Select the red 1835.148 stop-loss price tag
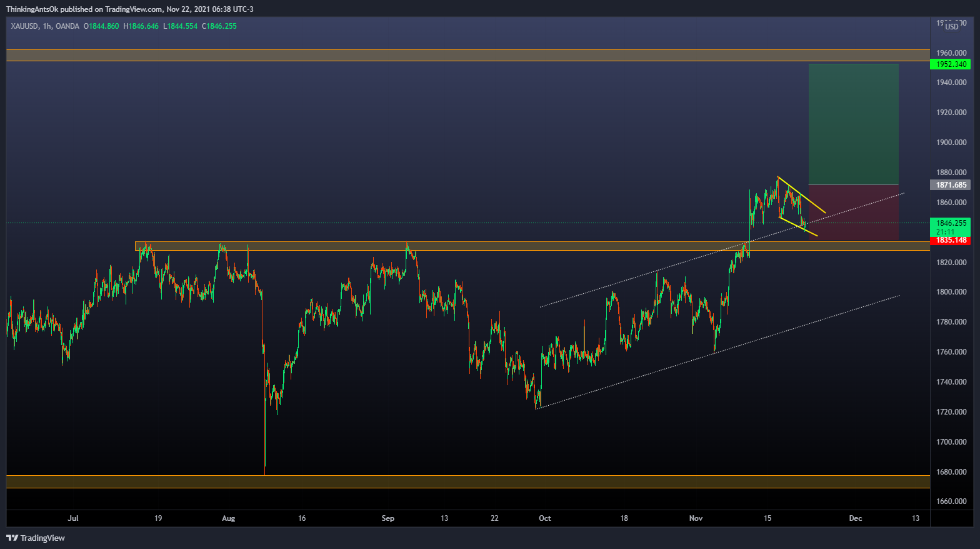 point(950,240)
